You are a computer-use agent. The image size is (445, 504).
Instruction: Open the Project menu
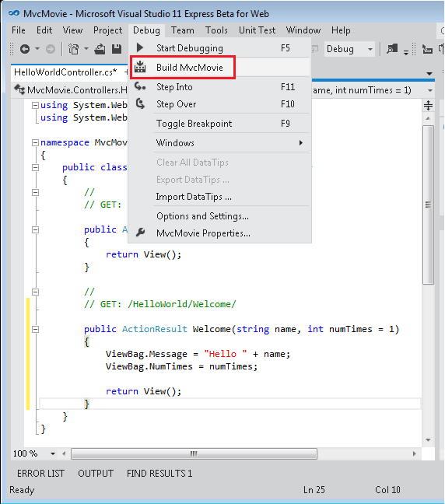[107, 30]
